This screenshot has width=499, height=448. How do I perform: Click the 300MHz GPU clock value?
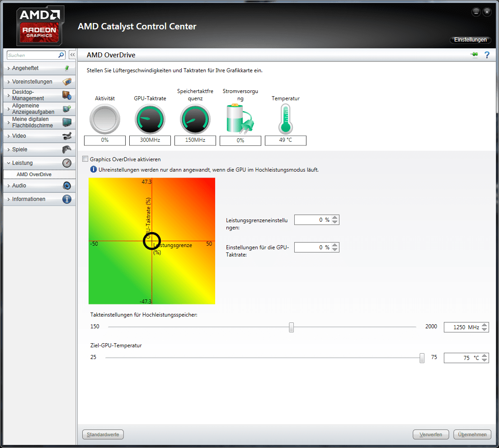pyautogui.click(x=150, y=140)
